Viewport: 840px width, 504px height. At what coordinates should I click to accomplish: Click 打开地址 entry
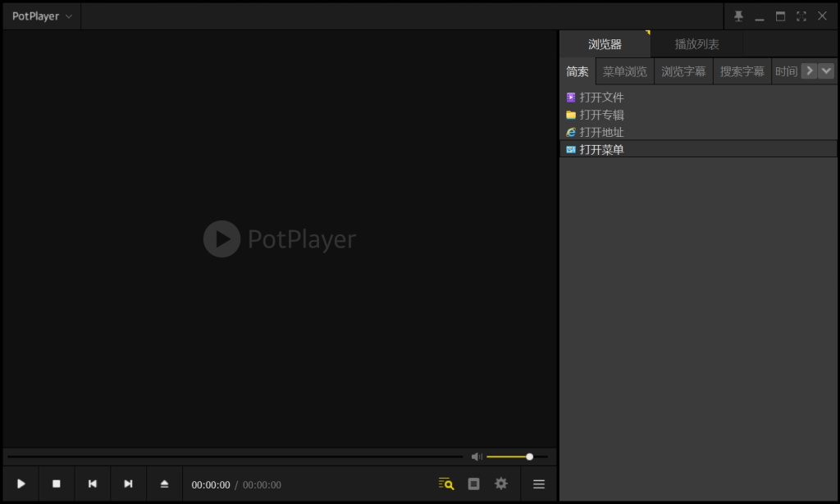pyautogui.click(x=698, y=132)
